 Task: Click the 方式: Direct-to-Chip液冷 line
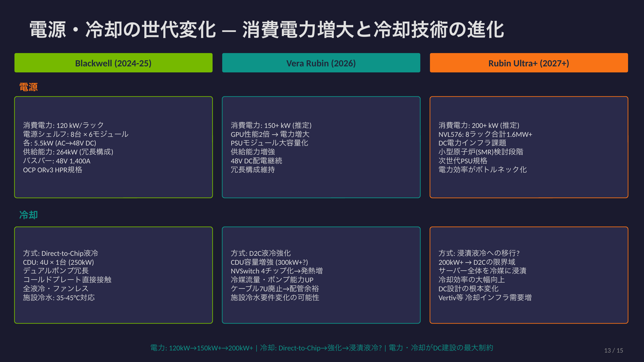[x=60, y=253]
